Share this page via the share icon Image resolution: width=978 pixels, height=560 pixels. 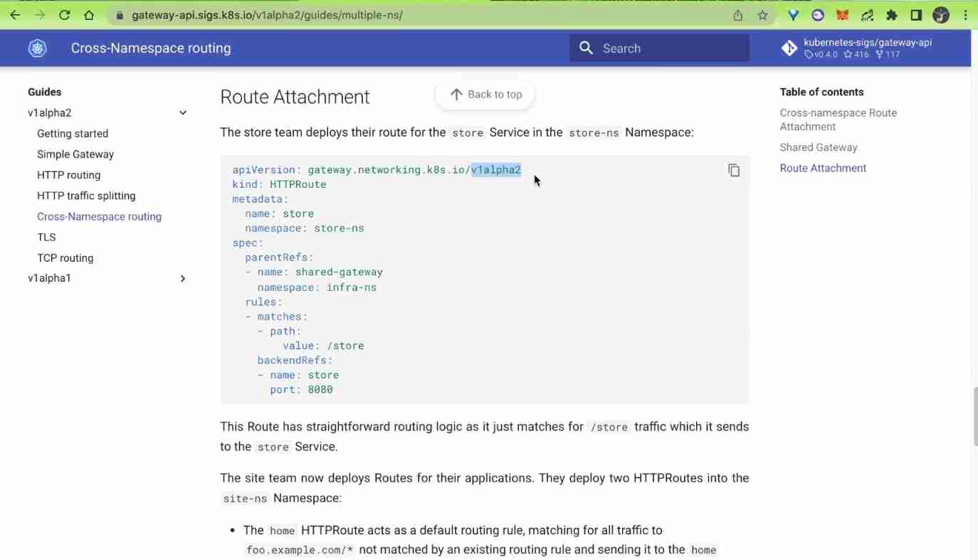coord(738,15)
